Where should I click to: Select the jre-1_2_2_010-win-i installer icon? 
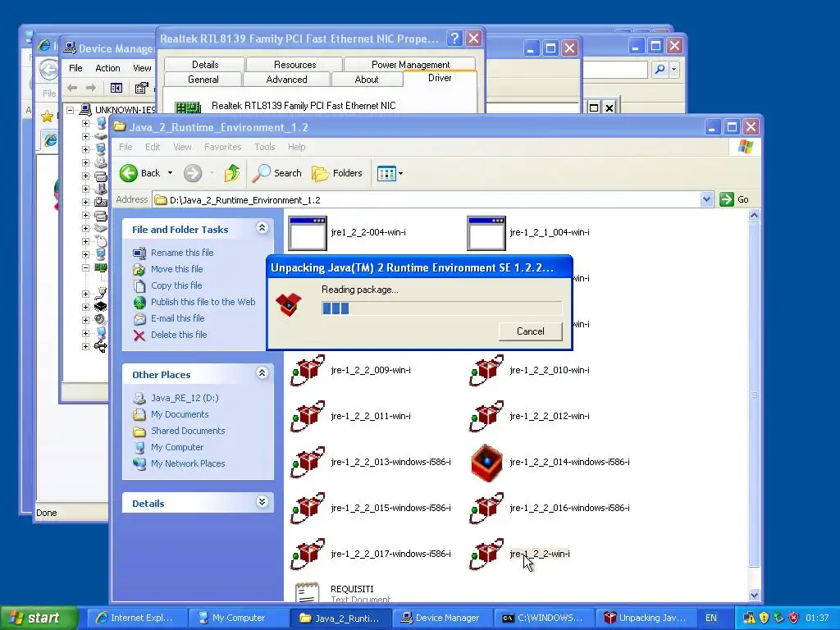(x=486, y=370)
